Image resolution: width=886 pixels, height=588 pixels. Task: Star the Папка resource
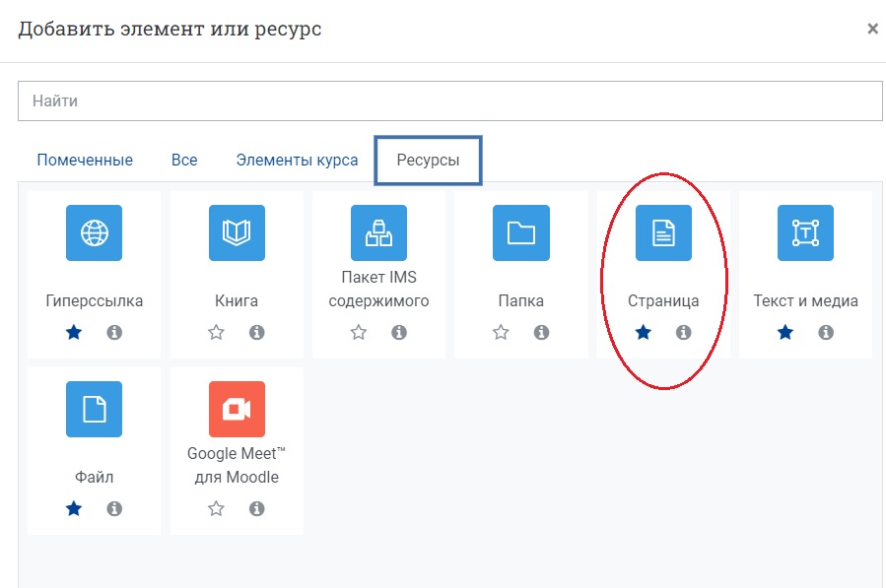pyautogui.click(x=501, y=332)
